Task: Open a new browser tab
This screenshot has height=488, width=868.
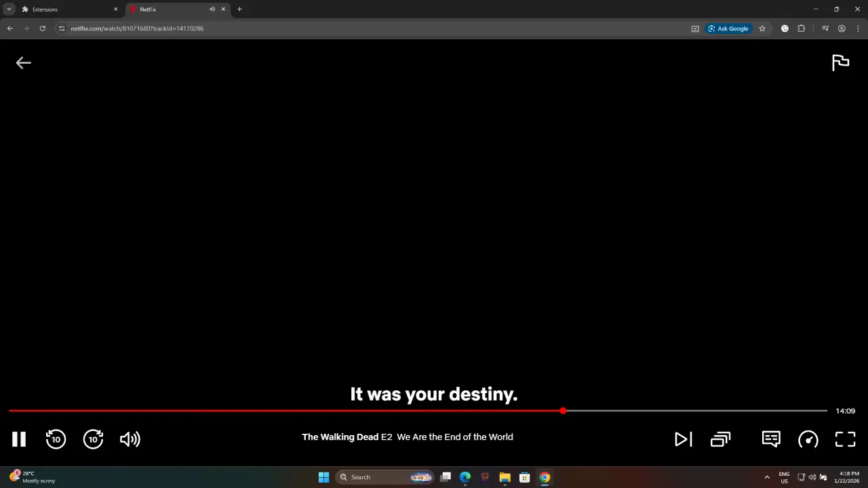Action: tap(239, 9)
